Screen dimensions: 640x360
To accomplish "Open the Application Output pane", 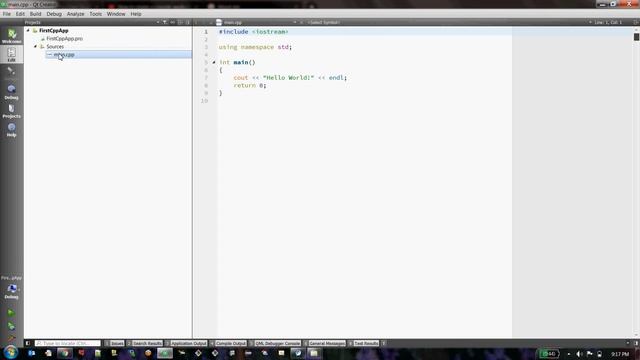I will click(x=186, y=343).
